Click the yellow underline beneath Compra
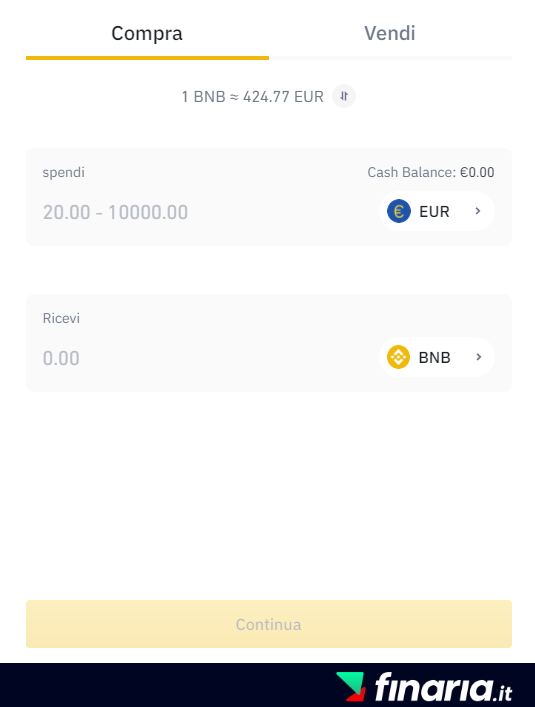The height and width of the screenshot is (707, 535). click(147, 58)
